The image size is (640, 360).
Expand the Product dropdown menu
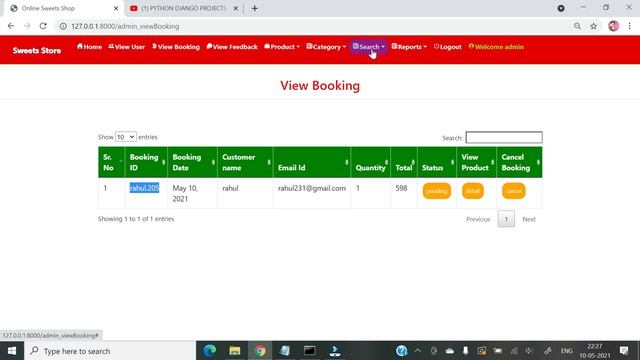282,47
